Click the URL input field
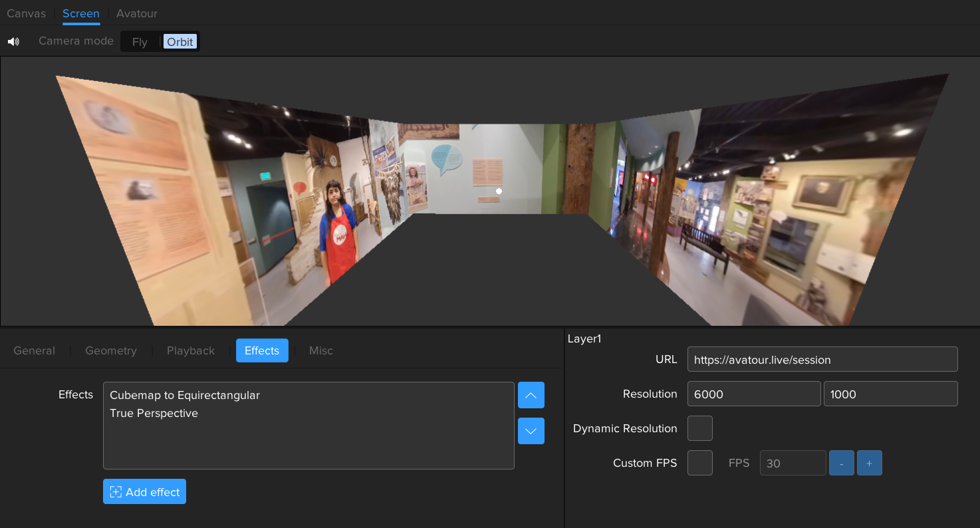The width and height of the screenshot is (980, 528). (x=822, y=360)
